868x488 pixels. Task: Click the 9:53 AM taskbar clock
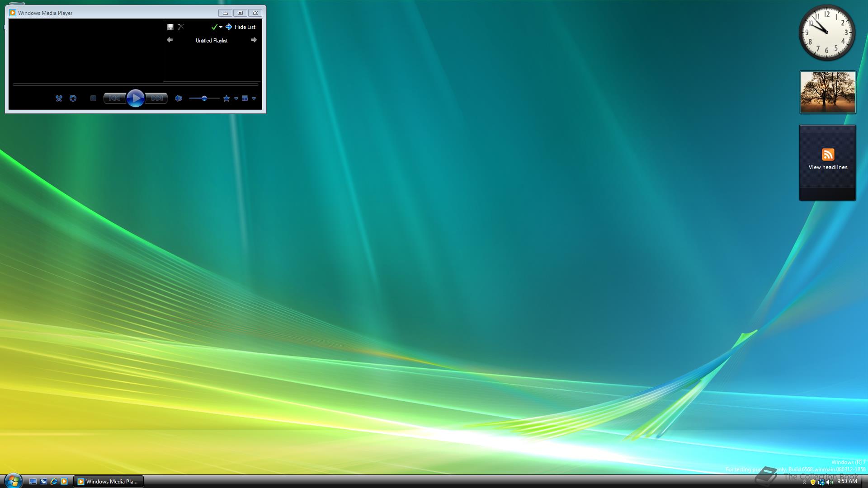[x=847, y=481]
